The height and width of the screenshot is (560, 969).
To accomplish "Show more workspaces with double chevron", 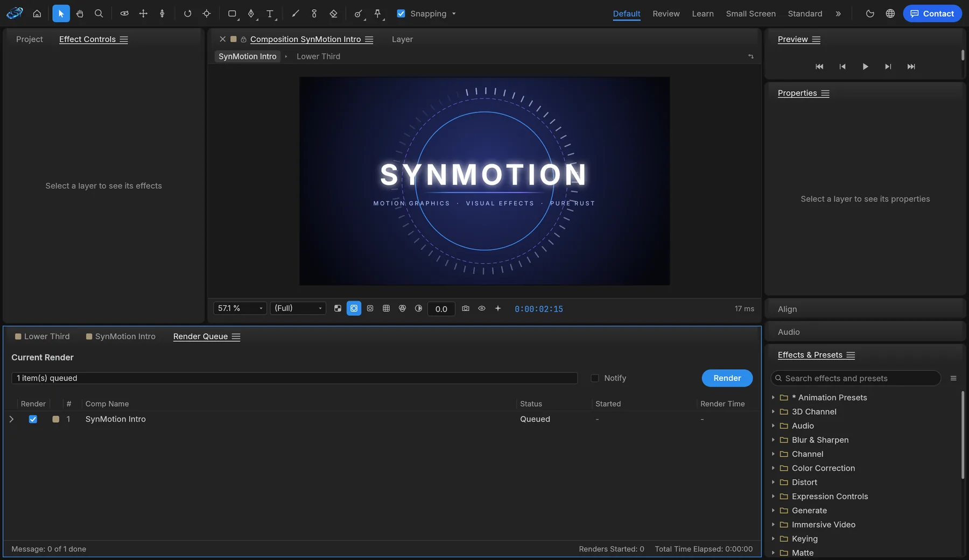I will [838, 13].
